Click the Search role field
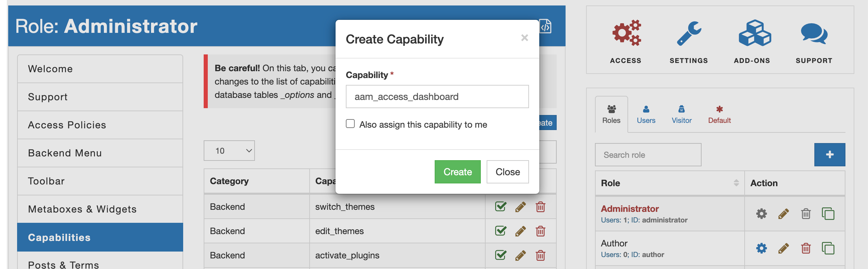The height and width of the screenshot is (269, 868). 648,155
